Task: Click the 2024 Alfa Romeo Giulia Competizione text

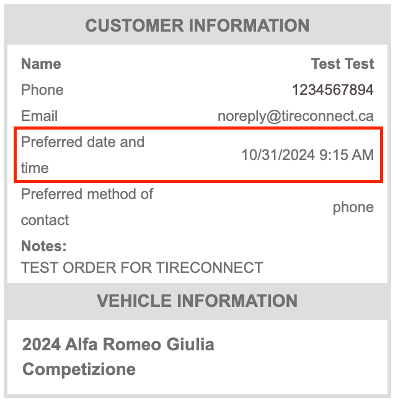Action: [x=118, y=357]
